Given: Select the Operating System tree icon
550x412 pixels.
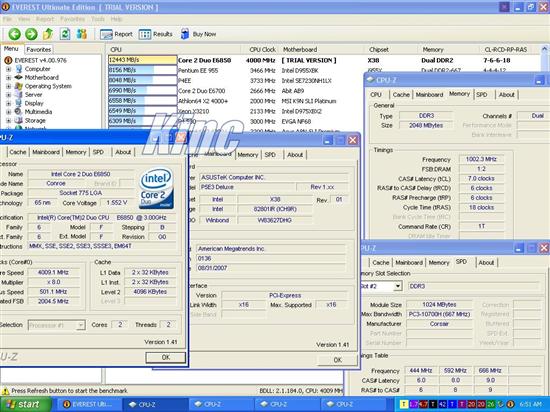Looking at the screenshot, I should (19, 86).
